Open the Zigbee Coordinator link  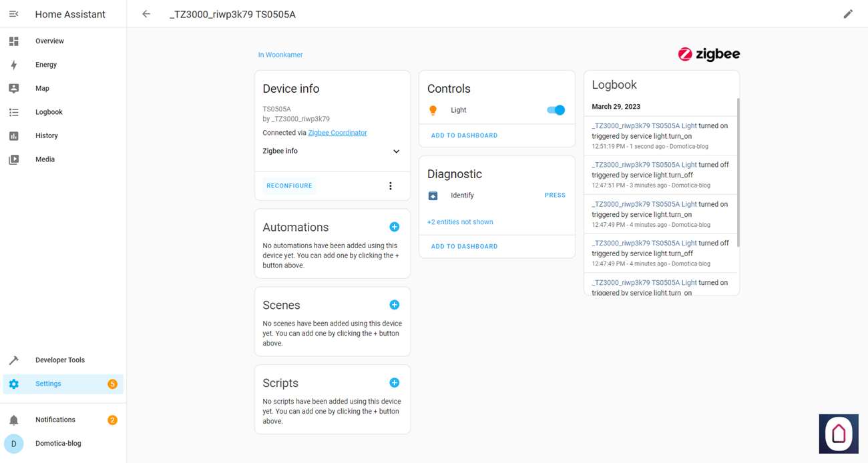[337, 133]
